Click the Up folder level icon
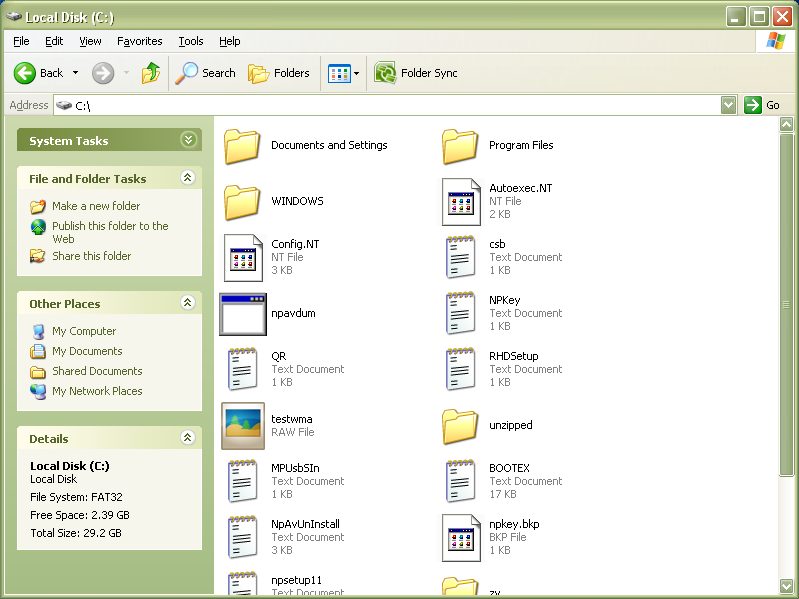The image size is (799, 599). (151, 73)
